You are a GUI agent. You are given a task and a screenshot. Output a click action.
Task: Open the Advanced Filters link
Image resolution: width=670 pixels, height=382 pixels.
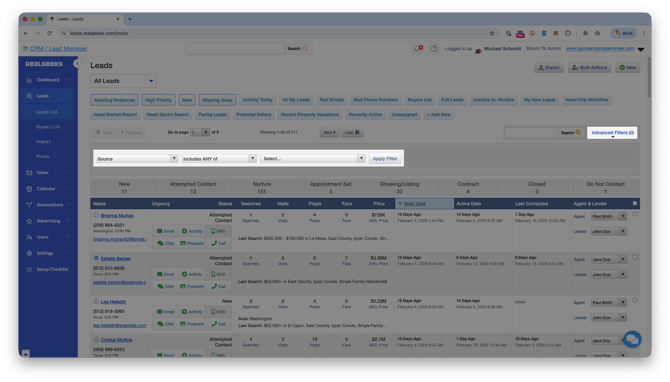612,133
